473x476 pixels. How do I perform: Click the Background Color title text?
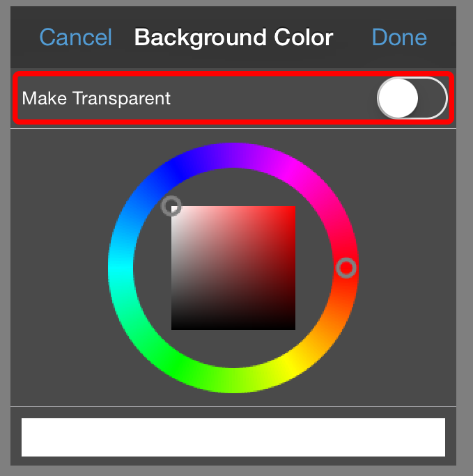pyautogui.click(x=233, y=38)
